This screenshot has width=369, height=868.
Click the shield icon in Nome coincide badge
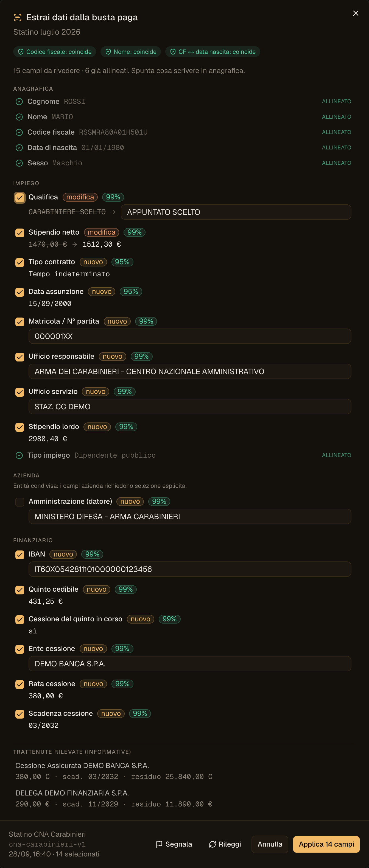pos(108,52)
